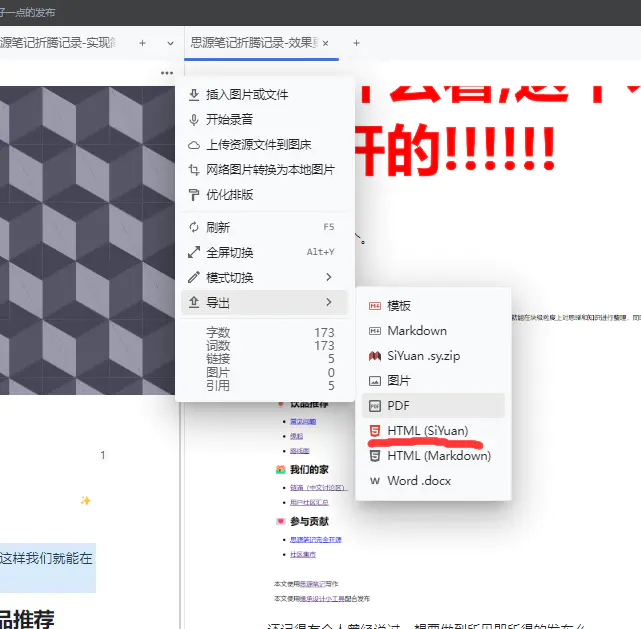
Task: Click the picture icon beside 图片 export
Action: [375, 381]
